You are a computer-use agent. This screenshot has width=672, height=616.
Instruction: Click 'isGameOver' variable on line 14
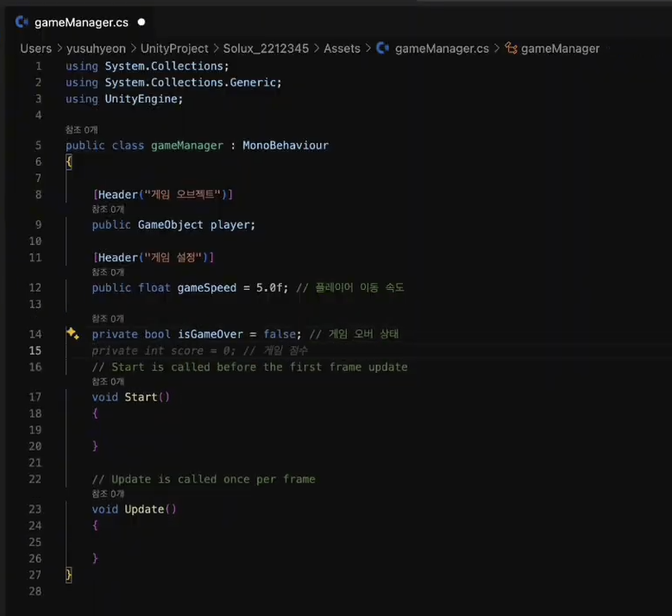(210, 334)
